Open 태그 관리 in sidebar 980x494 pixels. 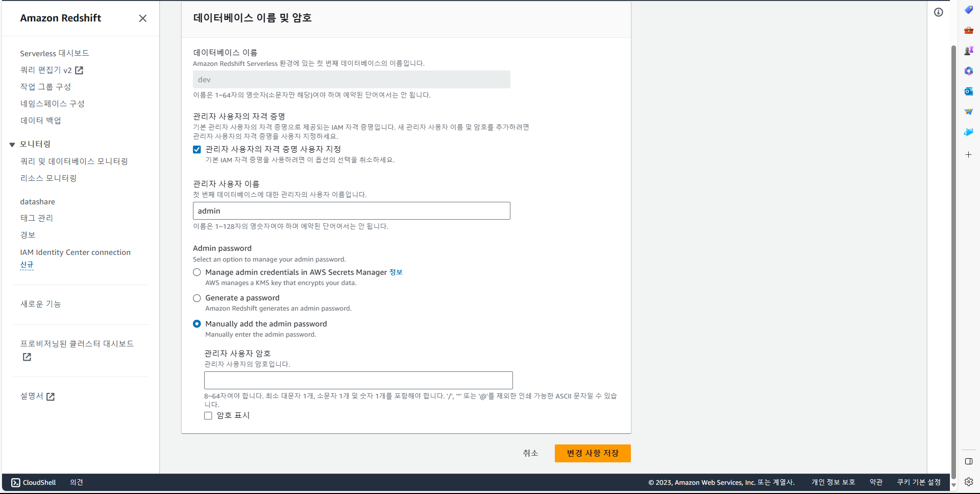click(36, 218)
